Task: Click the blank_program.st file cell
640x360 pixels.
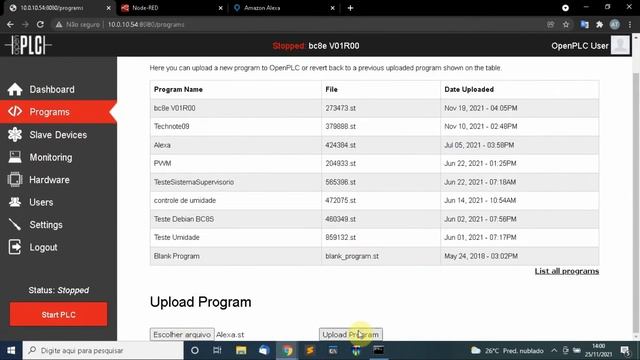Action: pyautogui.click(x=380, y=256)
